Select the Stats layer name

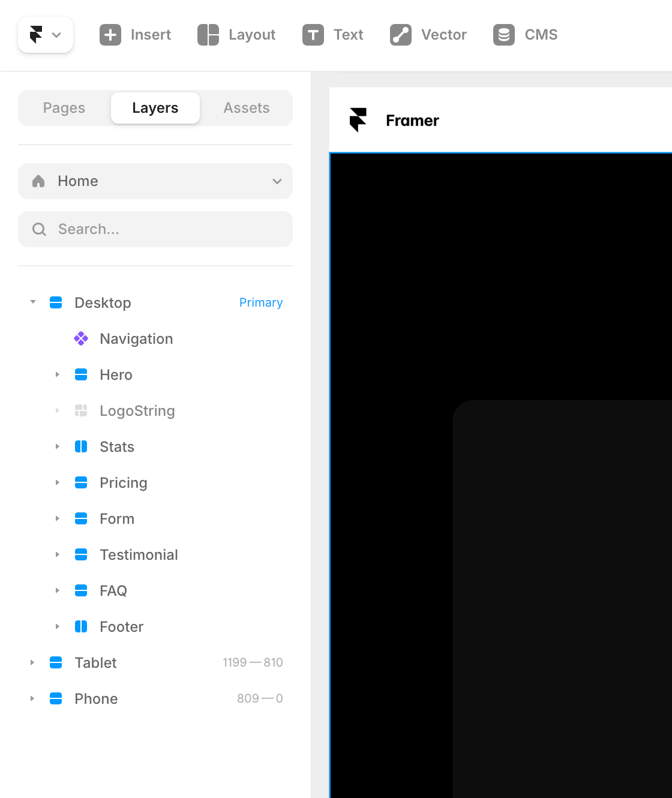(x=117, y=447)
